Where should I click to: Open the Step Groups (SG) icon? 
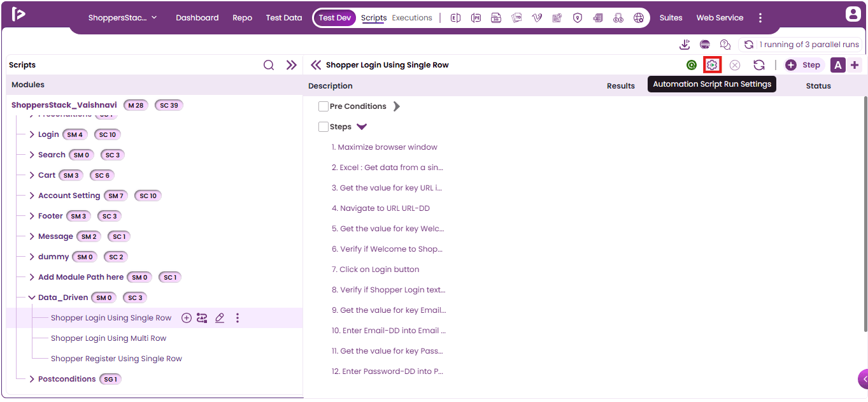[x=496, y=18]
